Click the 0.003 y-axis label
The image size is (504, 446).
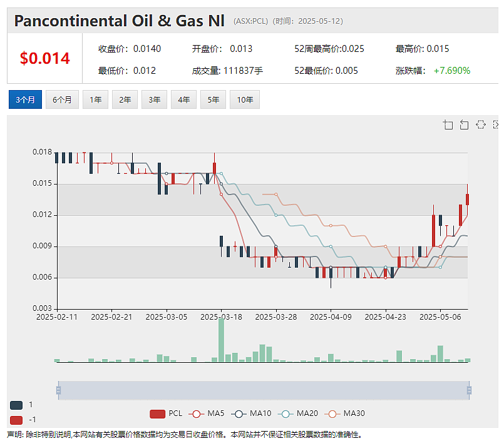(42, 308)
